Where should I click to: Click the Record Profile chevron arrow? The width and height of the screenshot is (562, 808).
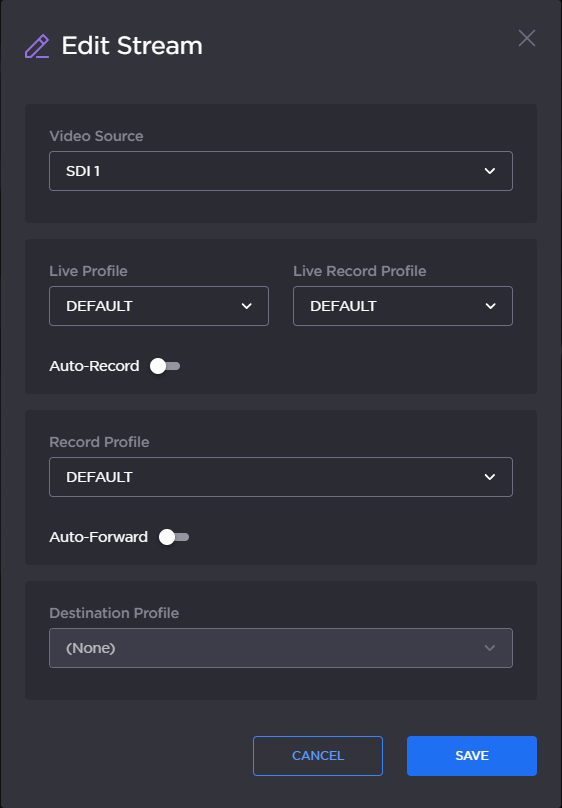coord(490,477)
